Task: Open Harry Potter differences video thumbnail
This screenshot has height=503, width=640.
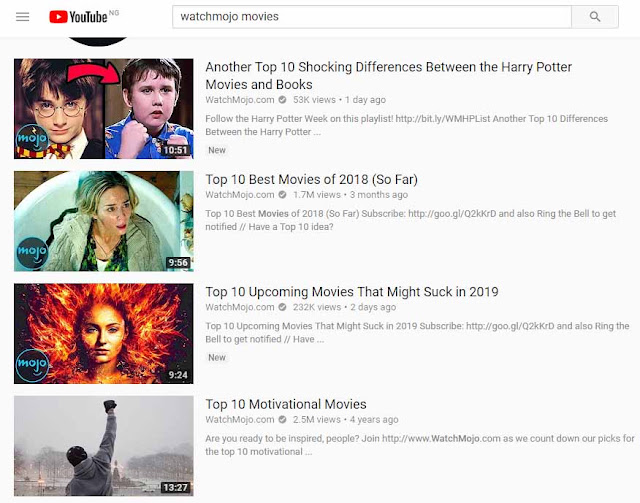Action: (x=104, y=109)
